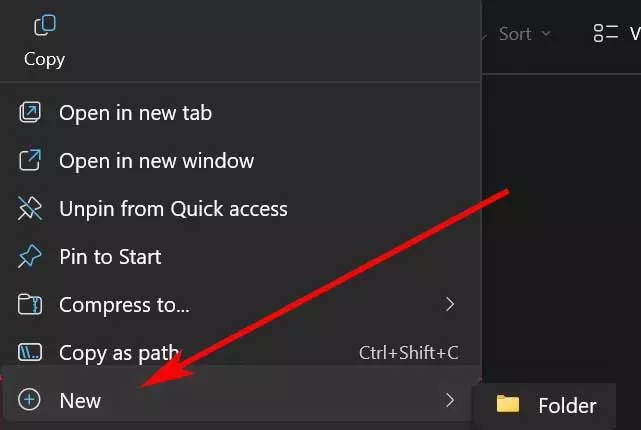641x430 pixels.
Task: Expand the Compress to submenu chevron
Action: point(450,304)
